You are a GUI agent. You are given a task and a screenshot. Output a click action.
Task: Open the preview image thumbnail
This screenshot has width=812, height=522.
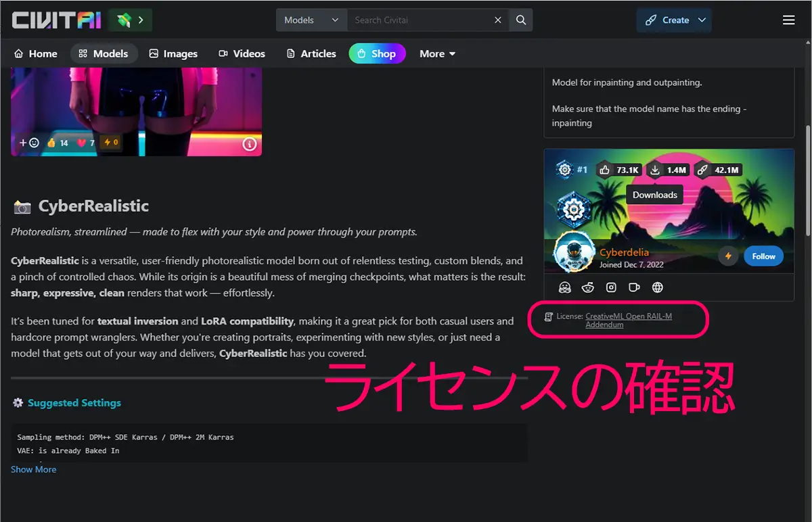(x=136, y=112)
